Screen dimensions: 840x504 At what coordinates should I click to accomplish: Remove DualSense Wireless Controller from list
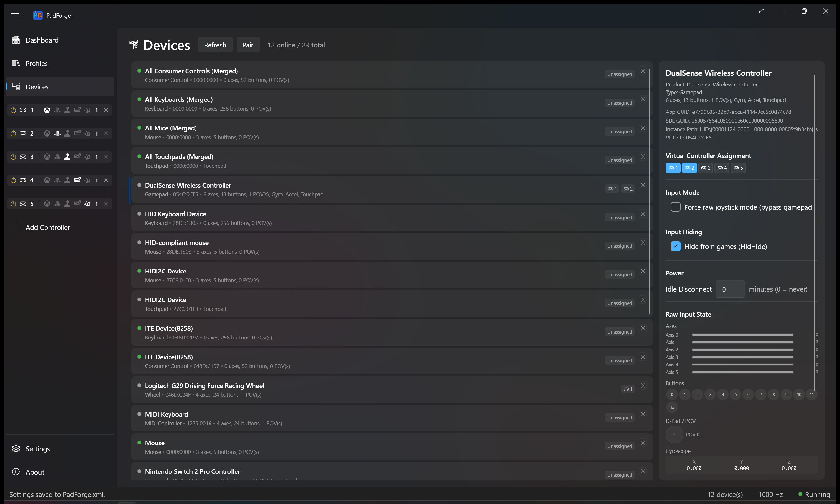[x=643, y=185]
